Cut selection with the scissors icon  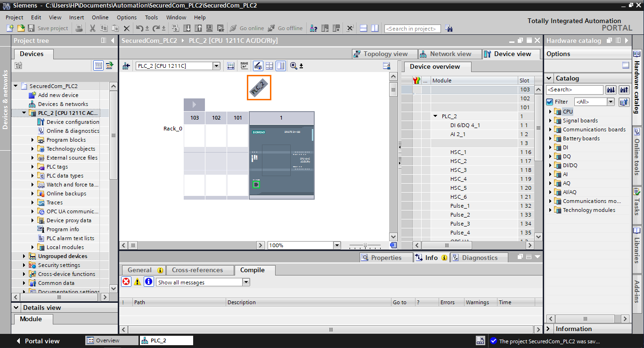coord(92,28)
